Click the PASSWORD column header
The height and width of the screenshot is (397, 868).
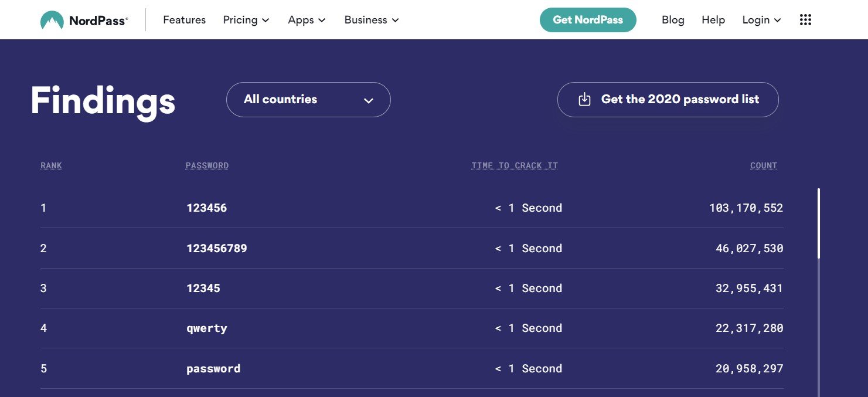[207, 166]
